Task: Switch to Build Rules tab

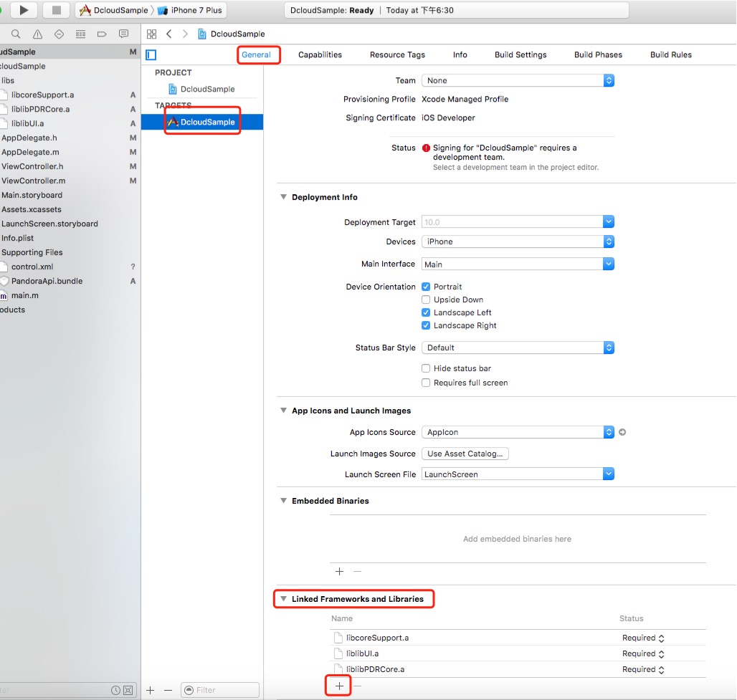Action: coord(671,55)
